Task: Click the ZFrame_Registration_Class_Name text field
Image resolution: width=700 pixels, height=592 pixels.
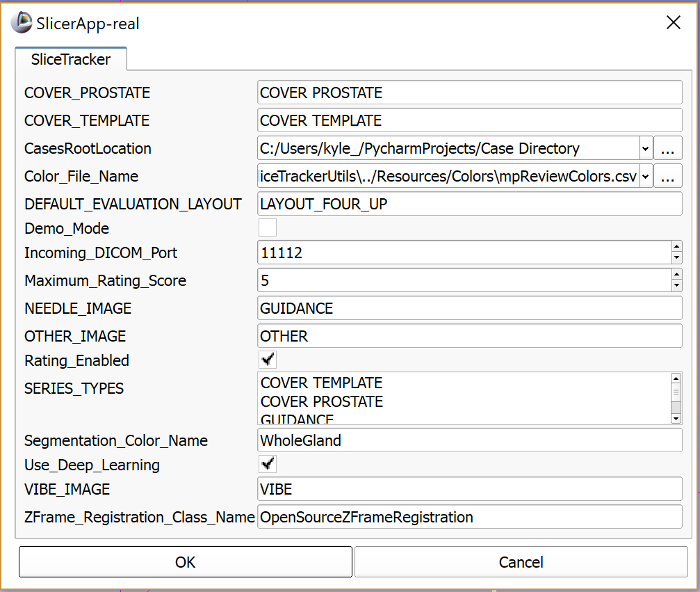Action: [x=469, y=517]
